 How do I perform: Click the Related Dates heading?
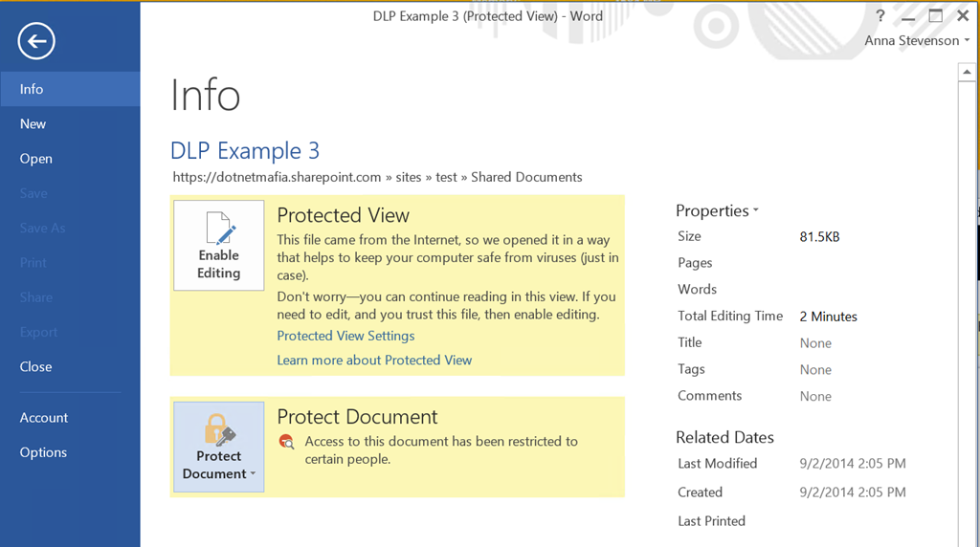point(725,438)
